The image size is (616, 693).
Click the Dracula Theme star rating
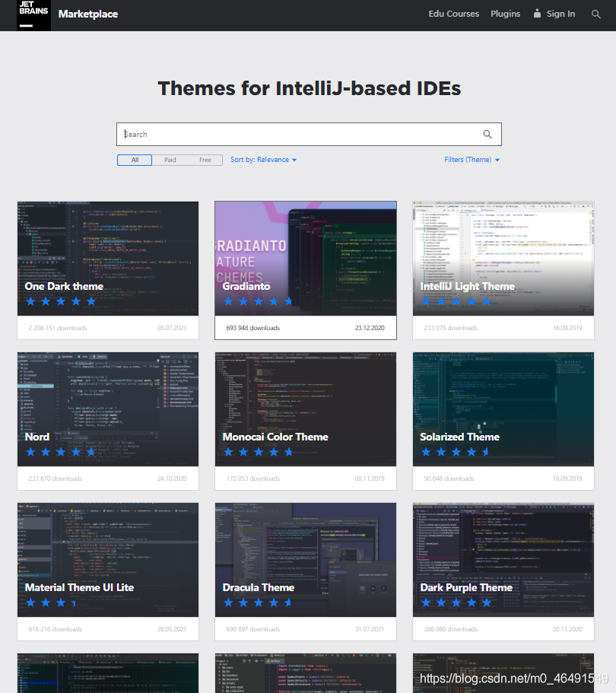[x=258, y=602]
